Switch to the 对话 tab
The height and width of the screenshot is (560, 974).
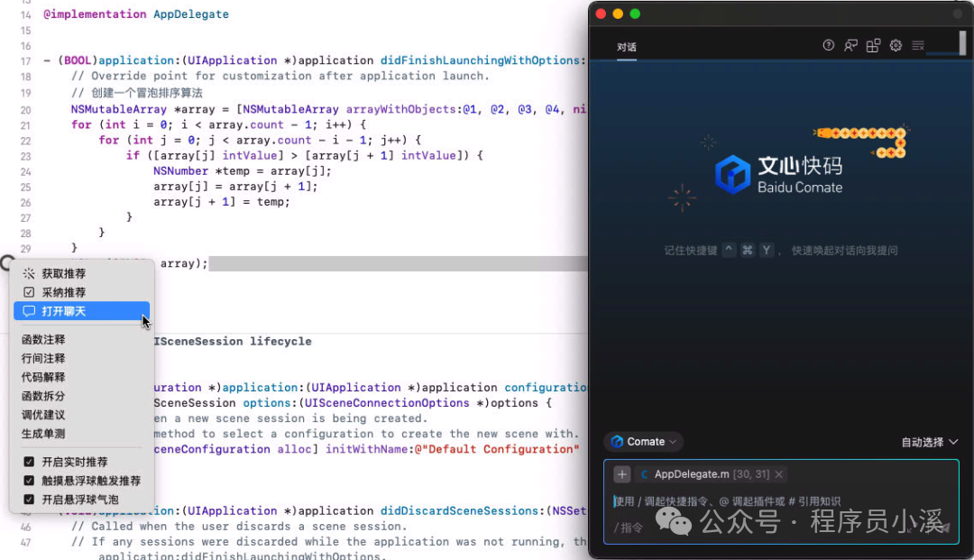pyautogui.click(x=626, y=45)
